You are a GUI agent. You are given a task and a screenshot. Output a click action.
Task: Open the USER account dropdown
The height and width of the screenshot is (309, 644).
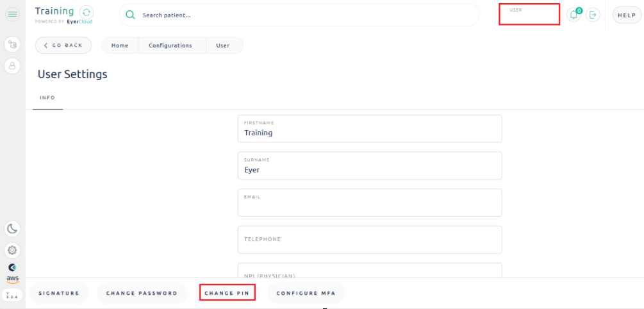529,14
